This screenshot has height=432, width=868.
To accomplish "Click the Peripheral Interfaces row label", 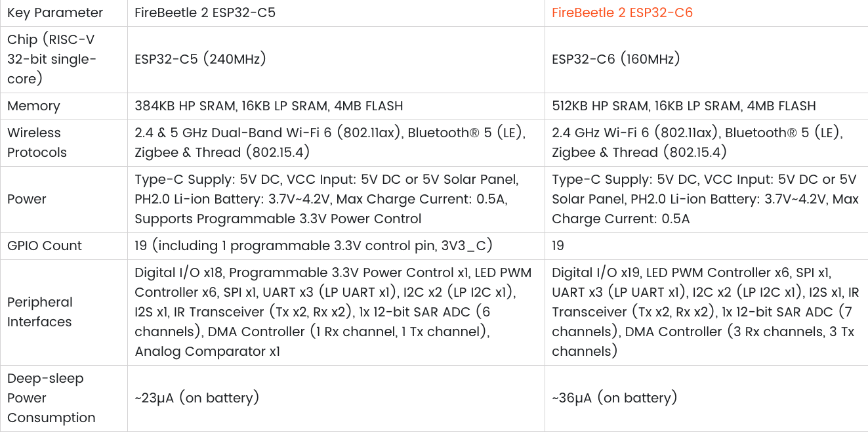I will click(40, 312).
